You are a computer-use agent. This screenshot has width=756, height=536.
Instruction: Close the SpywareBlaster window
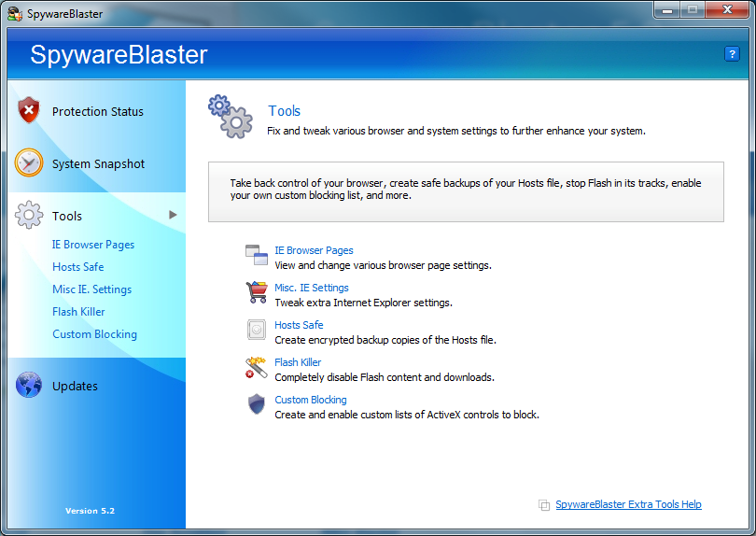pos(727,10)
